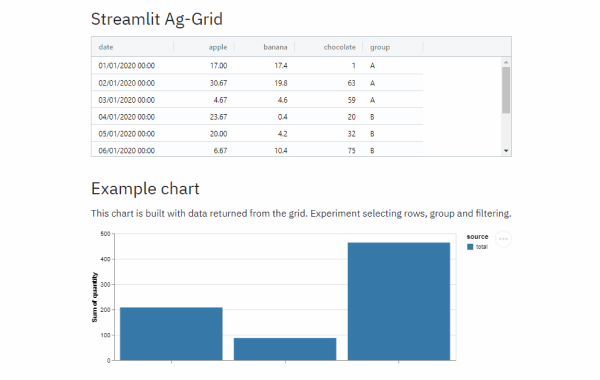Click the blue total legend swatch

pyautogui.click(x=470, y=247)
